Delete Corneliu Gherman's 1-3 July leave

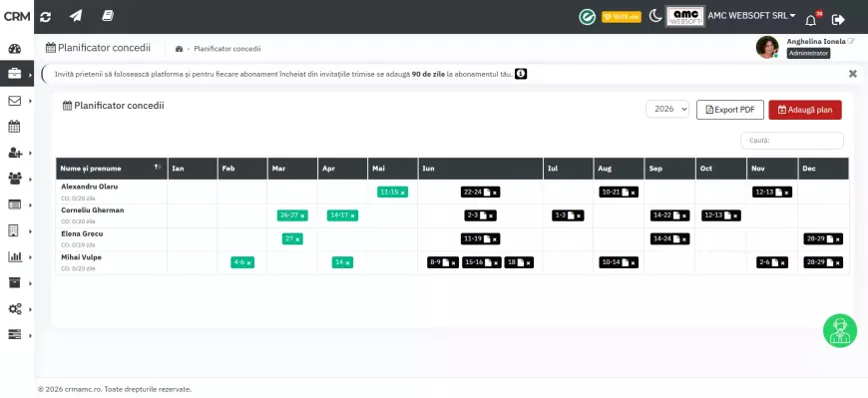pos(578,216)
